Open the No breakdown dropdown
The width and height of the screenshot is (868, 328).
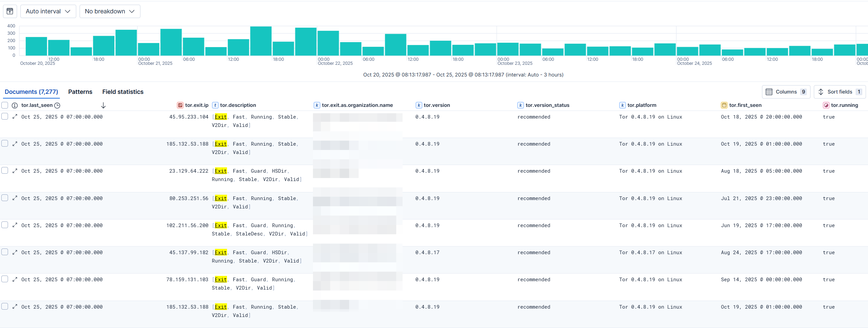[110, 11]
